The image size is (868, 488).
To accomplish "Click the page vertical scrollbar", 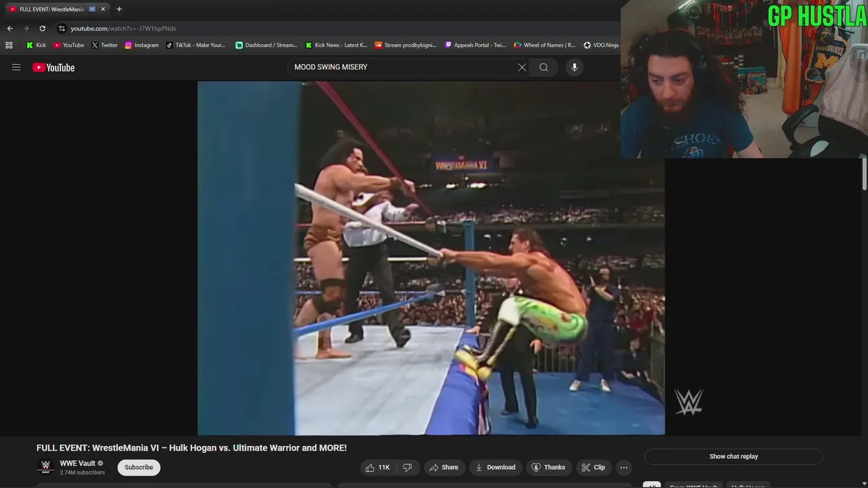I will [x=864, y=174].
